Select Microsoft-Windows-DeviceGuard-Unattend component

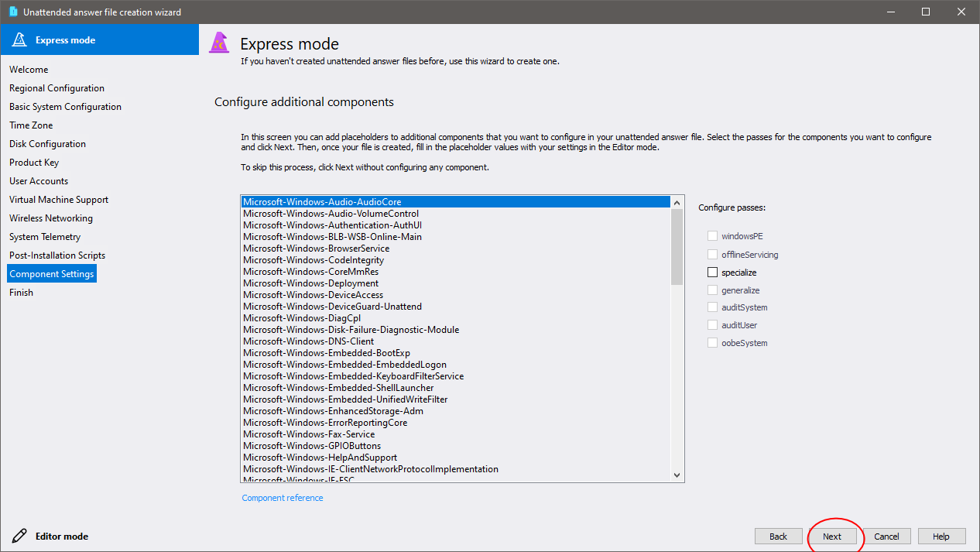click(x=455, y=307)
